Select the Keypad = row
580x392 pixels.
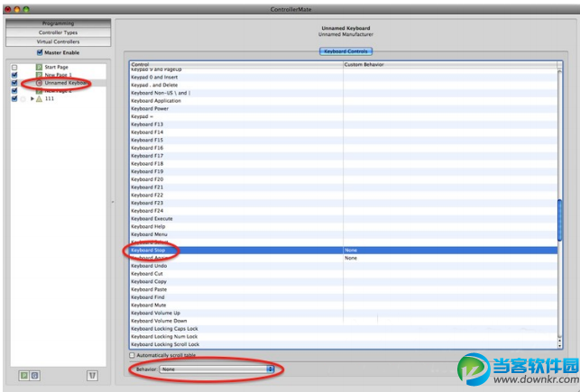344,116
